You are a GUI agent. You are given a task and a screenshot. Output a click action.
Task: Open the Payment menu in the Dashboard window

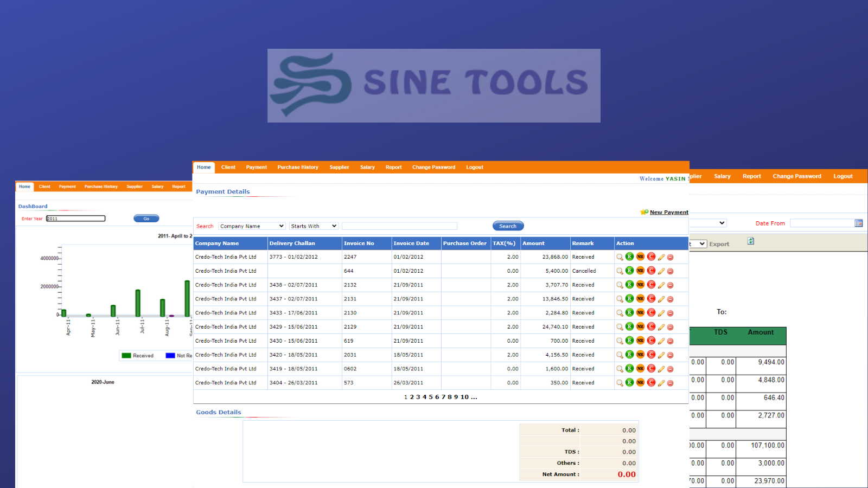pos(67,187)
